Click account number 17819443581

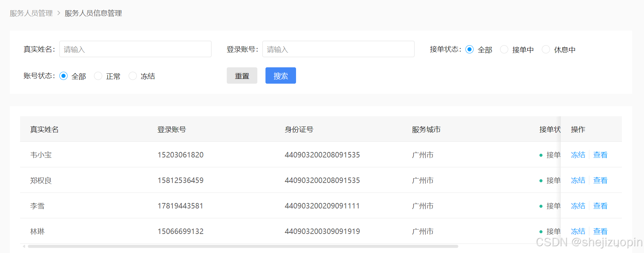tap(181, 206)
